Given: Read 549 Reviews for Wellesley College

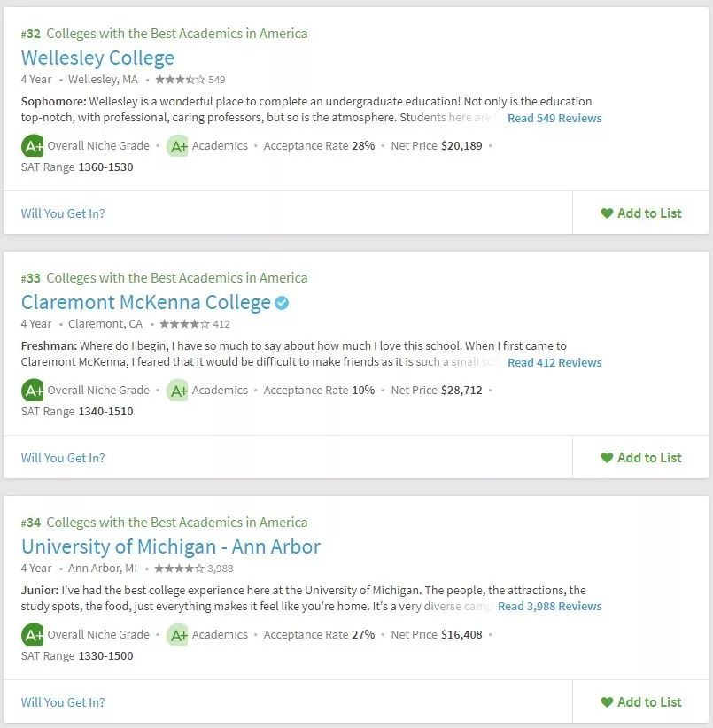Looking at the screenshot, I should pos(554,118).
